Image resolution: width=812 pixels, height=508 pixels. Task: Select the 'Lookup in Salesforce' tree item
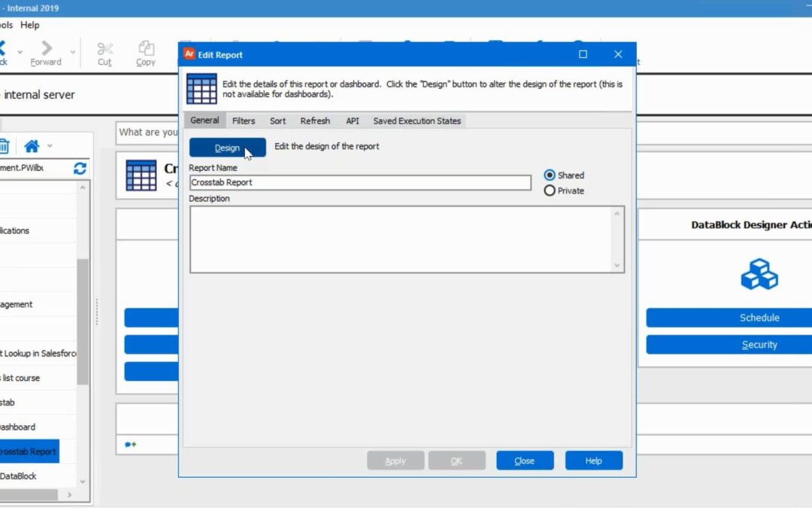pos(39,354)
